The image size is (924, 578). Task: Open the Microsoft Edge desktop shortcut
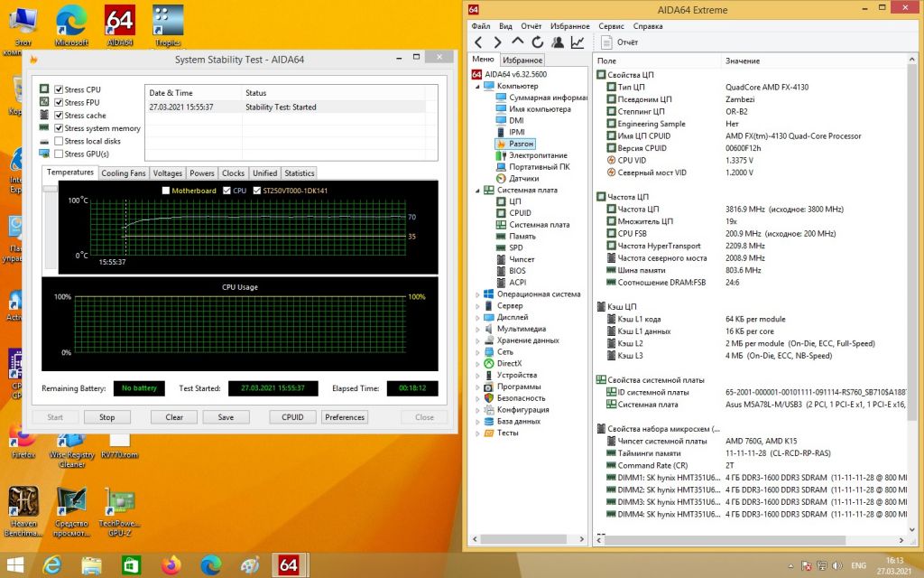click(71, 25)
